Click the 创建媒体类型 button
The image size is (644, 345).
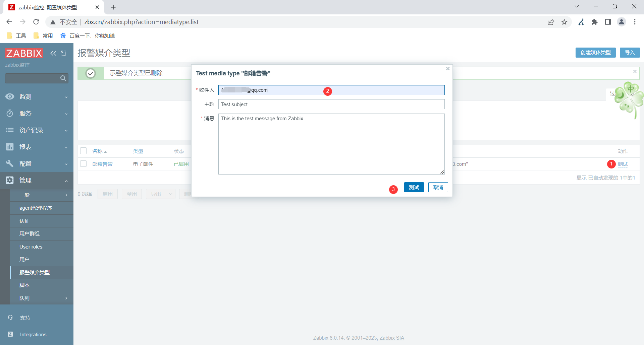pyautogui.click(x=596, y=53)
